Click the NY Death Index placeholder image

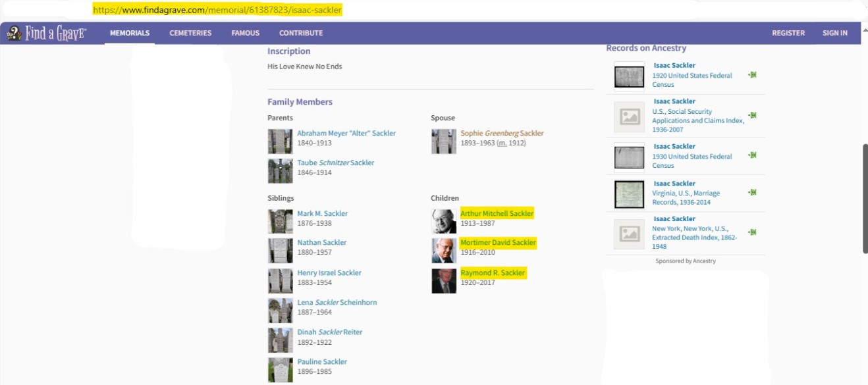click(x=629, y=234)
